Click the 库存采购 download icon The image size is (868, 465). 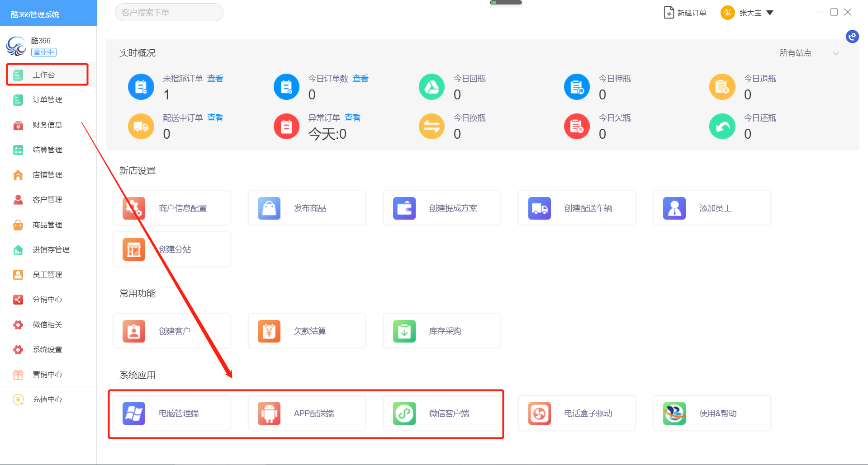[404, 331]
